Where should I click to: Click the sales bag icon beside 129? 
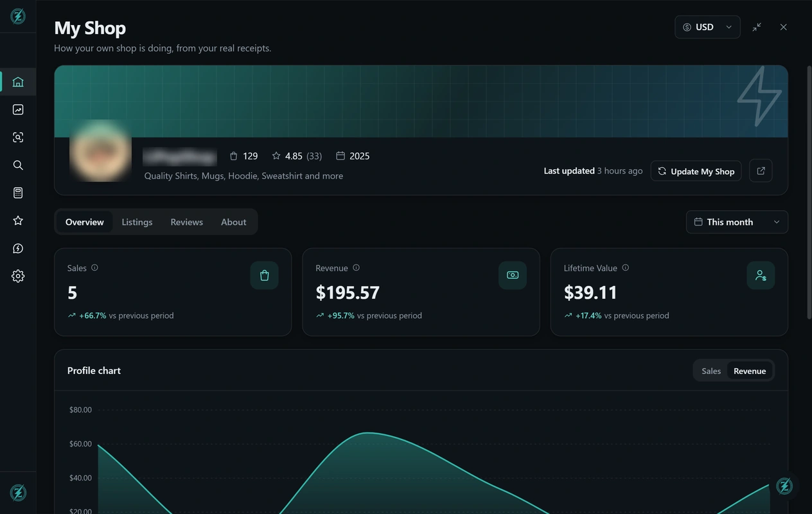(233, 156)
